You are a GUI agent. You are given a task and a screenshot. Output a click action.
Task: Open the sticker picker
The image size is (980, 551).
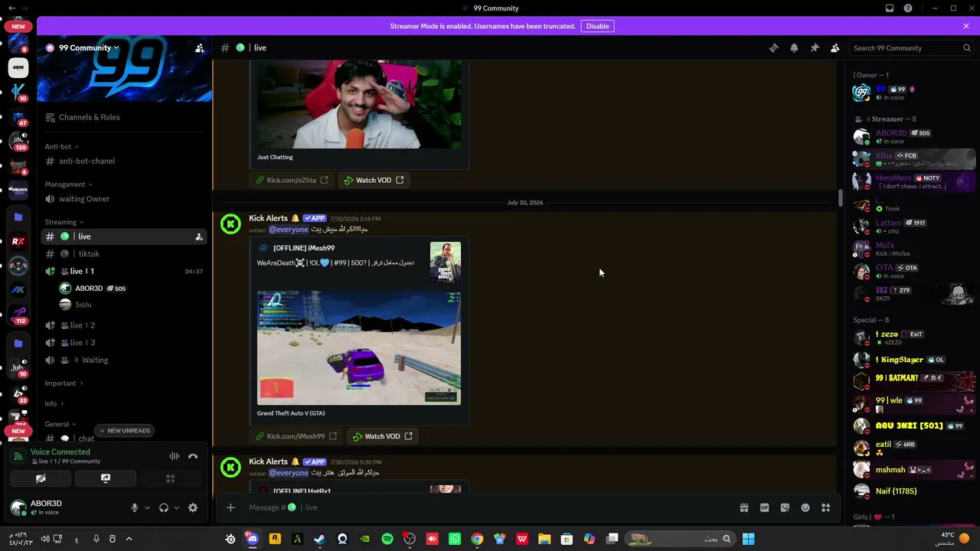click(x=785, y=507)
